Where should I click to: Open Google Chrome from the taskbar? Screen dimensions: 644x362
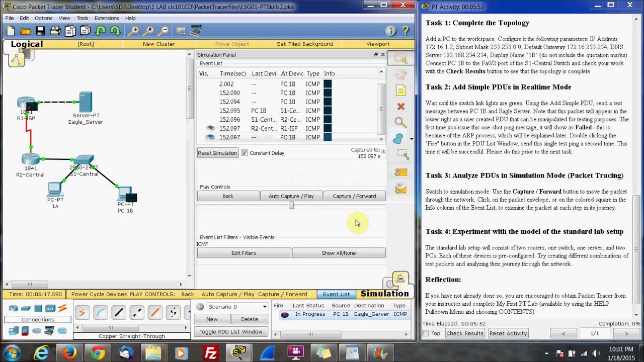[x=98, y=352]
